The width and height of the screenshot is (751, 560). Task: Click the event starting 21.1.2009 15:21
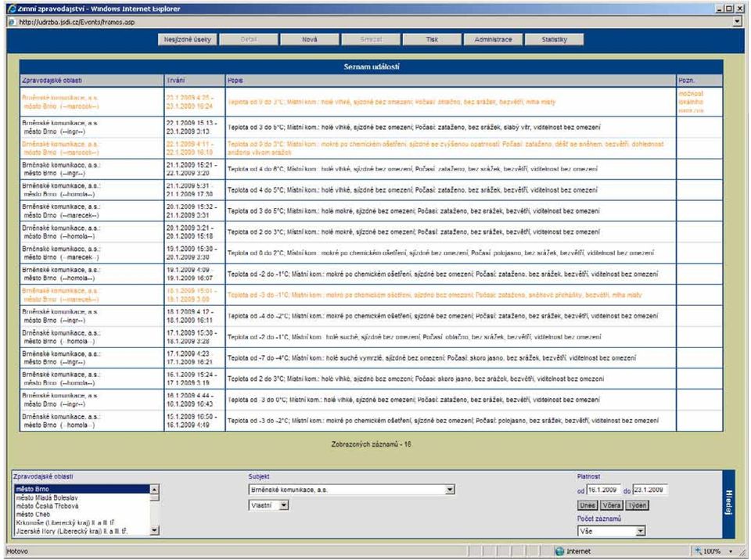coord(371,169)
